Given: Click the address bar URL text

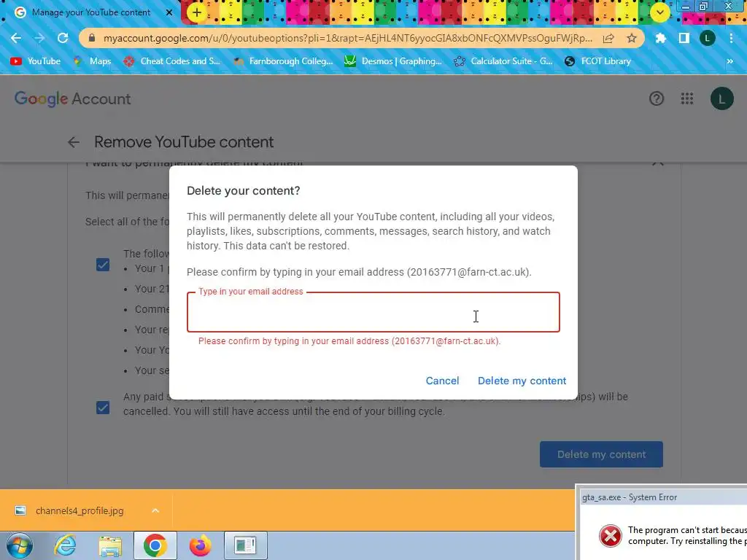Looking at the screenshot, I should pyautogui.click(x=348, y=38).
